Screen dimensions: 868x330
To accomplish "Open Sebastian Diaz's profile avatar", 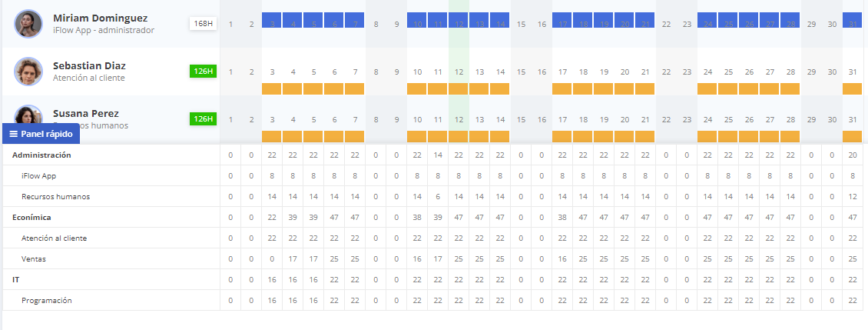I will (x=28, y=72).
